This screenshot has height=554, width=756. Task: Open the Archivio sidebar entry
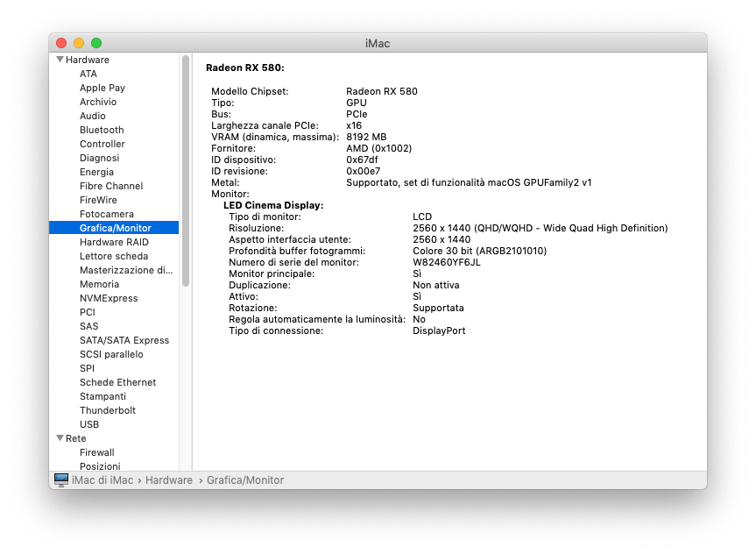click(98, 102)
